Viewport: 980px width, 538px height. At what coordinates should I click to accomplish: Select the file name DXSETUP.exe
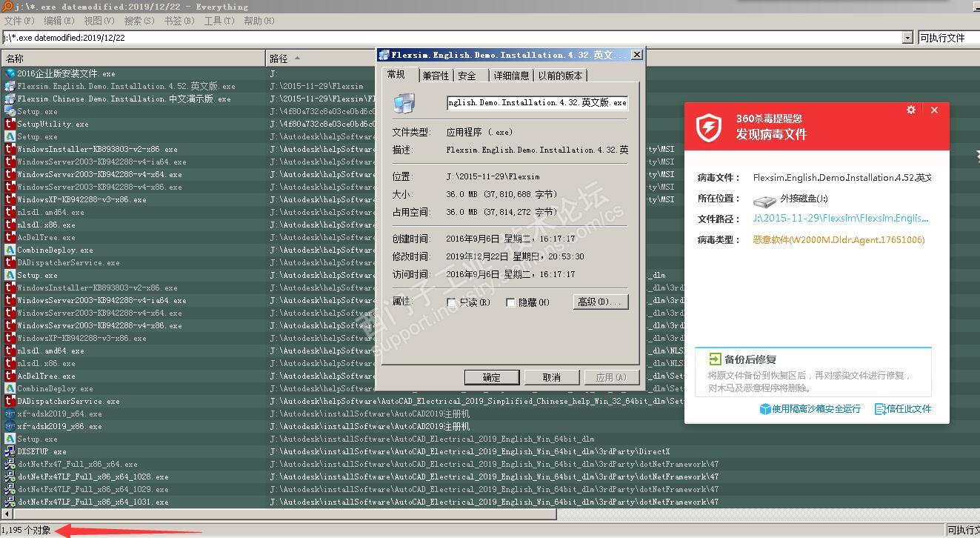[x=41, y=451]
